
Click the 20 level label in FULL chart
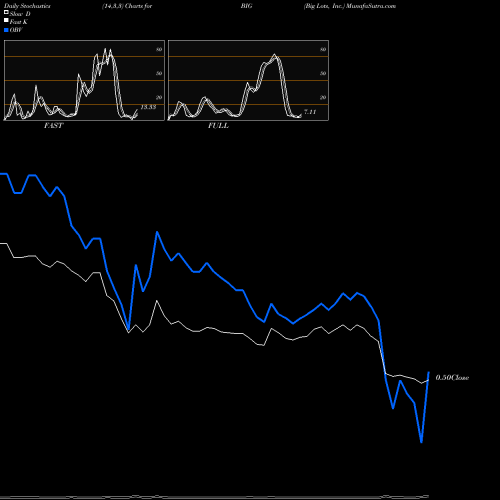click(x=323, y=97)
